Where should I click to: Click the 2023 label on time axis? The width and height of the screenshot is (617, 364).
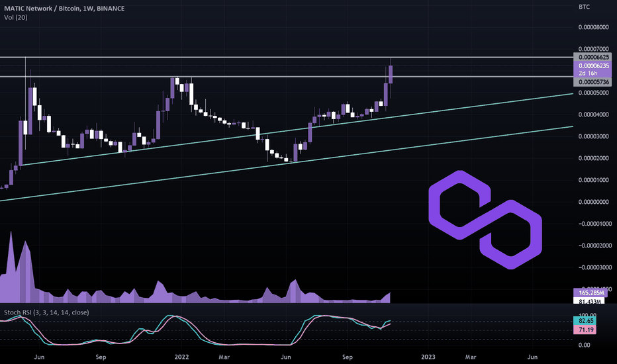(x=428, y=357)
